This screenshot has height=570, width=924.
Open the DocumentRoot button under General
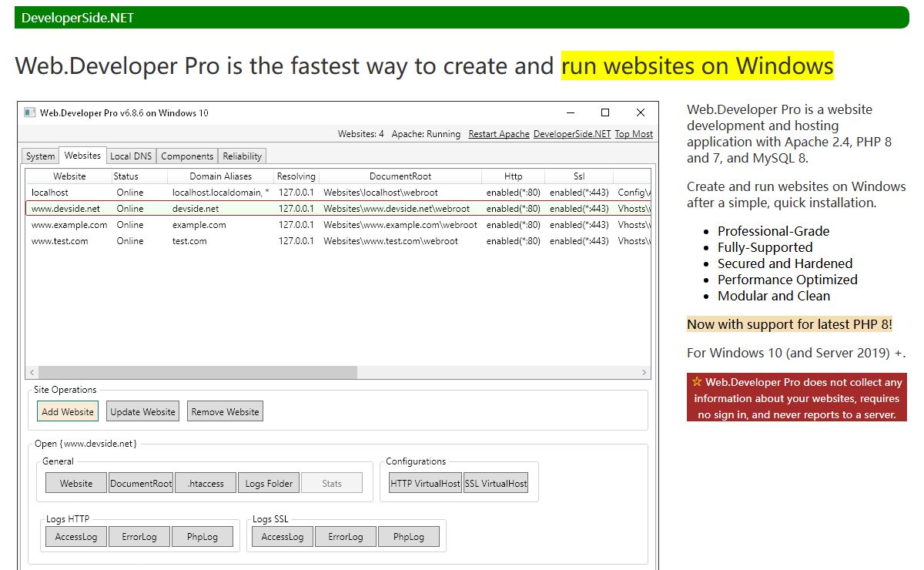pyautogui.click(x=141, y=483)
